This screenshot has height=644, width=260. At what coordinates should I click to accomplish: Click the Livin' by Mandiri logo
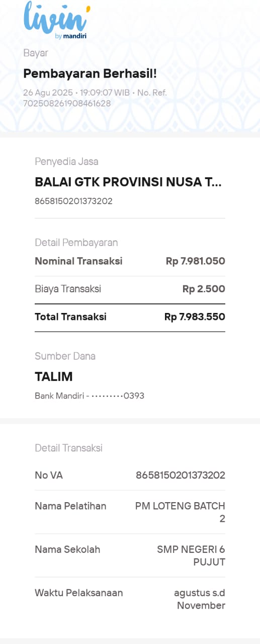point(56,20)
